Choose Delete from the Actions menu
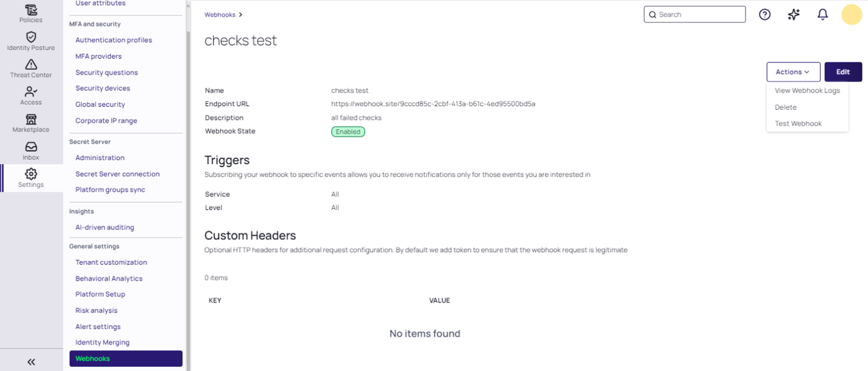 [x=786, y=107]
